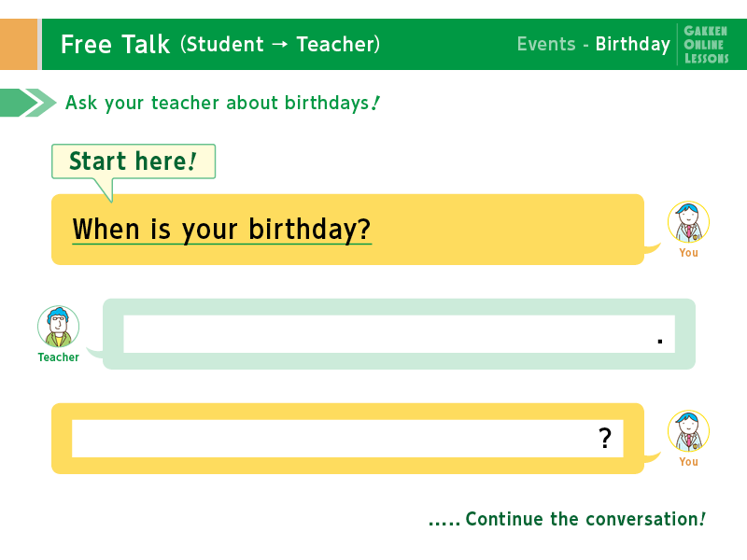
Task: Click the Start here! callout bubble
Action: tap(134, 161)
